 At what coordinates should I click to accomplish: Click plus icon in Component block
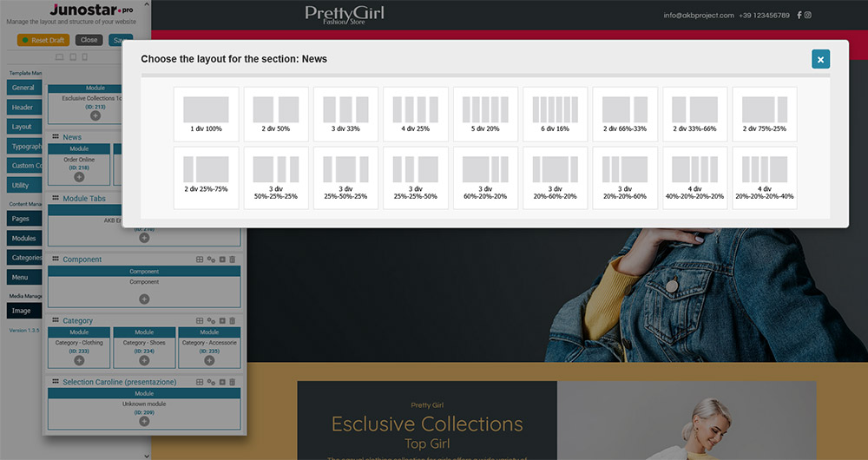click(x=144, y=299)
